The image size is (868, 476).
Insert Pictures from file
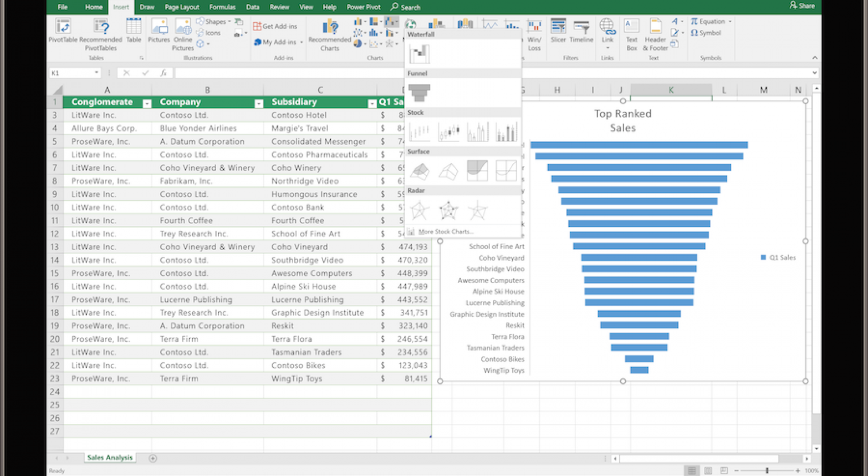pyautogui.click(x=159, y=31)
